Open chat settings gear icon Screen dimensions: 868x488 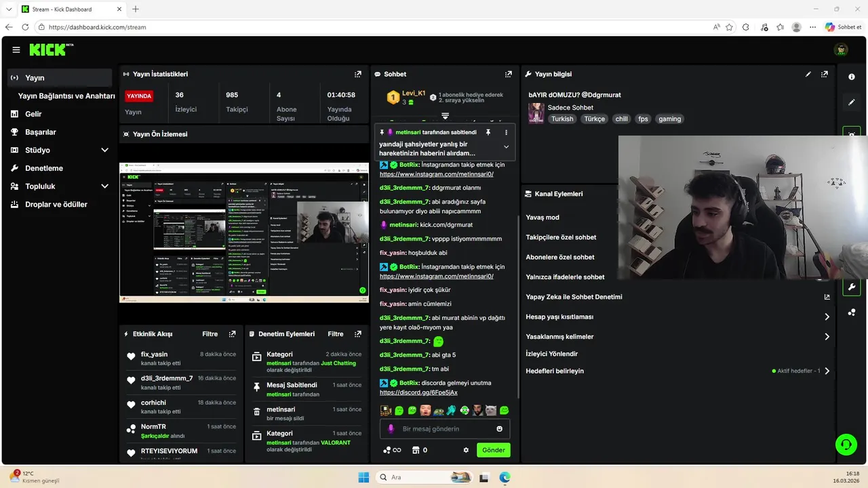coord(466,450)
